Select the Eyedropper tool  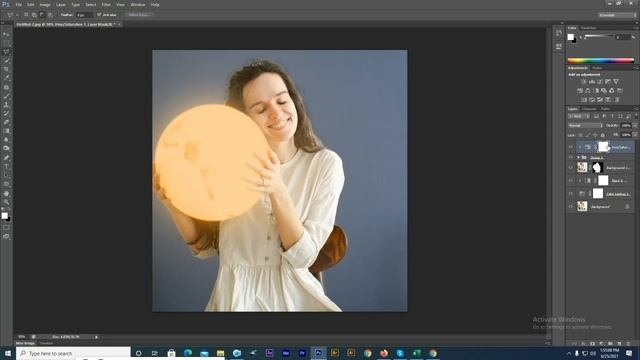coord(6,78)
